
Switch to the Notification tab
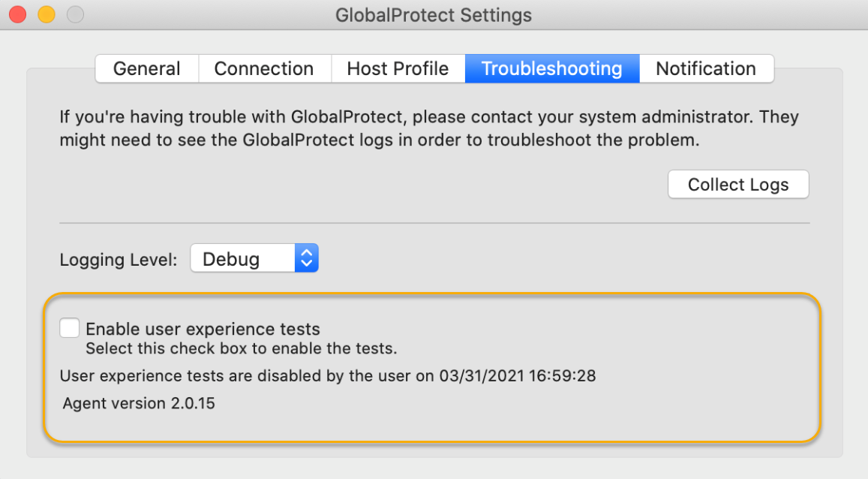[706, 68]
